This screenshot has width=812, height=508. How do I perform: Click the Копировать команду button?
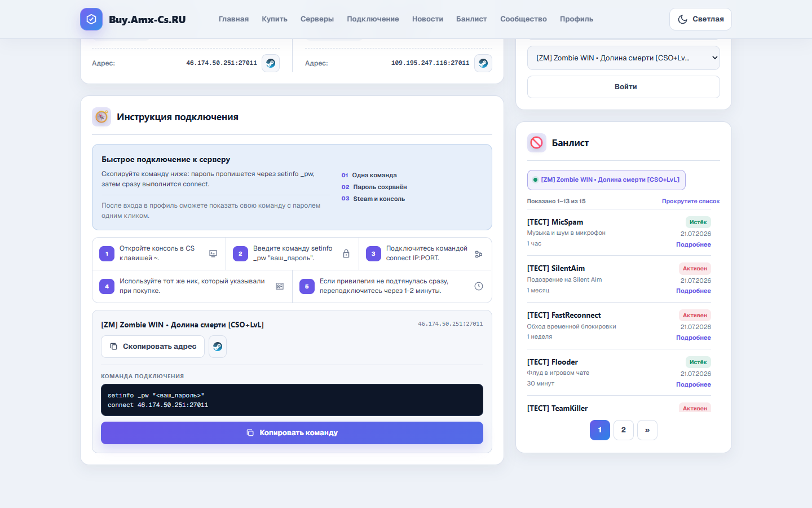pyautogui.click(x=292, y=433)
